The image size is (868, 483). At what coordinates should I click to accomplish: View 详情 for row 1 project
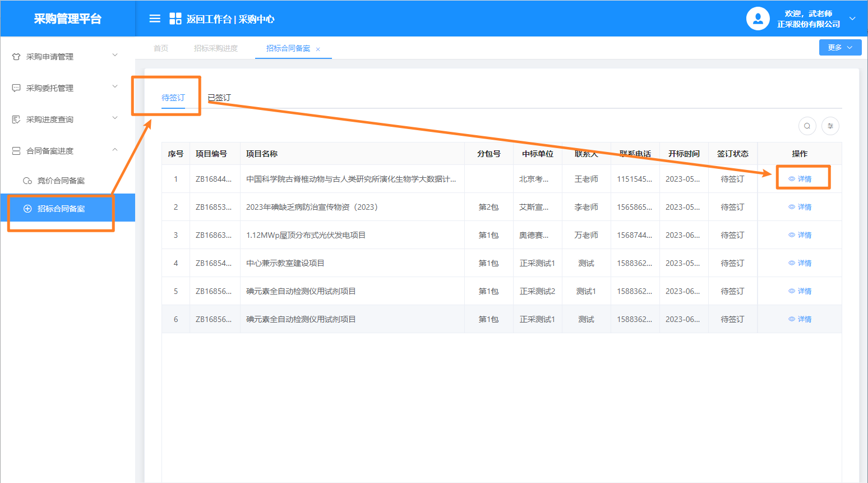pos(800,179)
